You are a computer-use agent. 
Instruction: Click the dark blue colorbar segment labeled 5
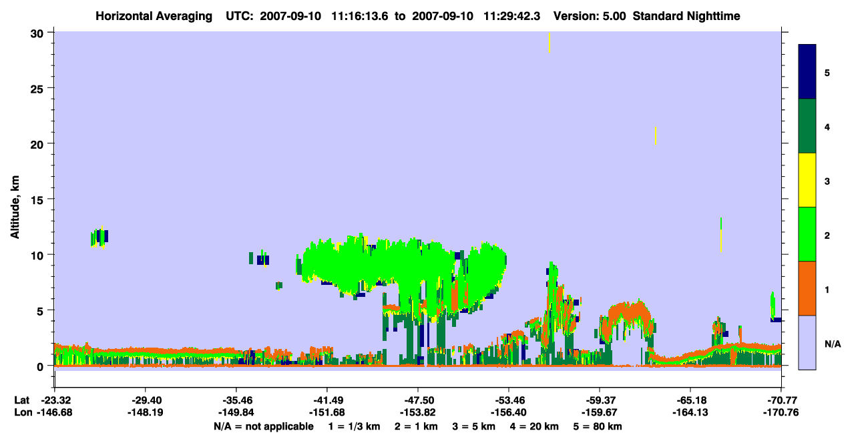point(807,72)
